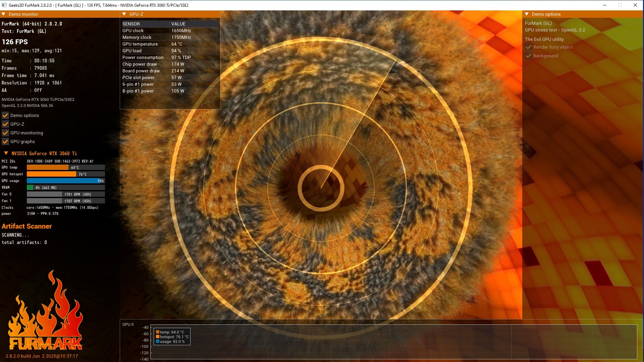This screenshot has width=644, height=362.
Task: Click the GPU usage progress bar
Action: [x=66, y=181]
